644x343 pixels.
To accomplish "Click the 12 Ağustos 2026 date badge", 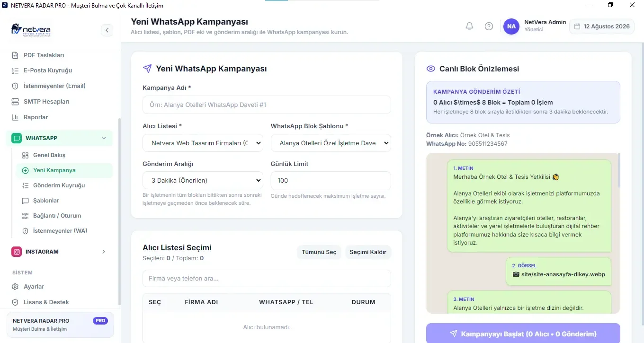I will click(x=602, y=26).
